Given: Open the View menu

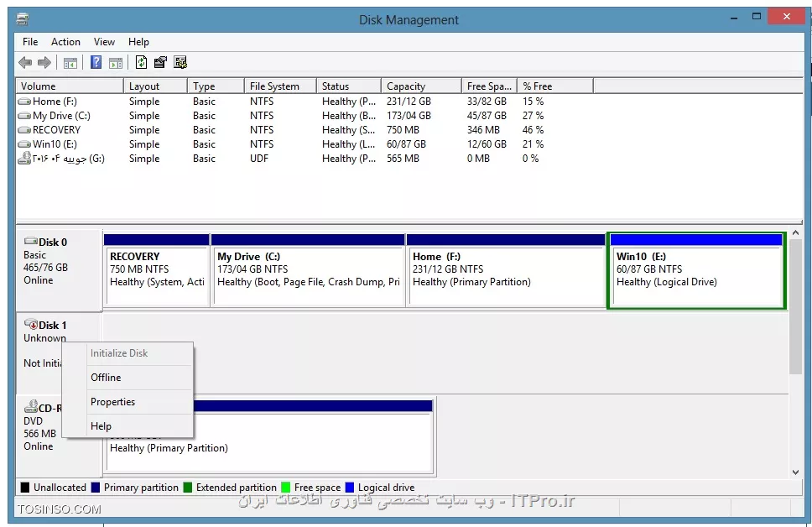Looking at the screenshot, I should point(104,42).
